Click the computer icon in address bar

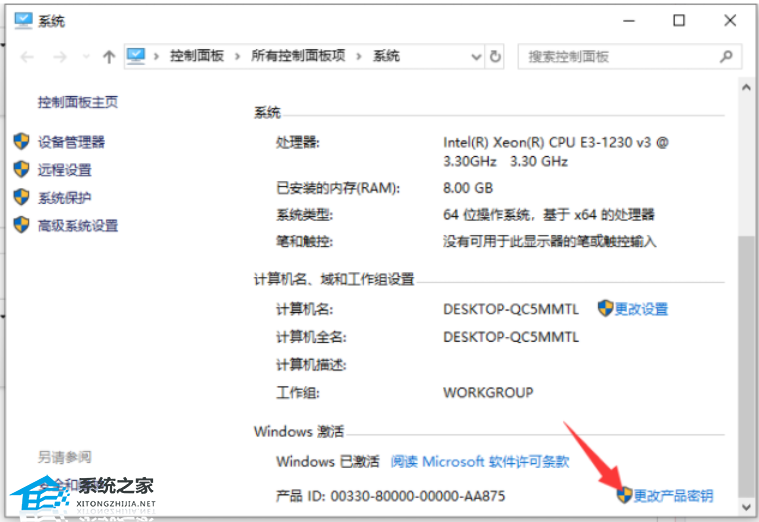click(x=137, y=57)
